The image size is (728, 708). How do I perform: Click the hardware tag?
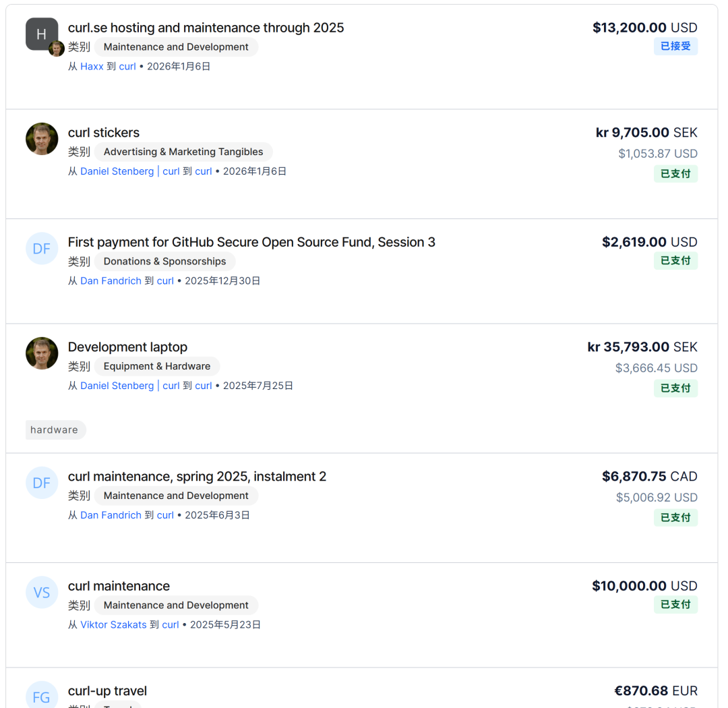coord(54,430)
